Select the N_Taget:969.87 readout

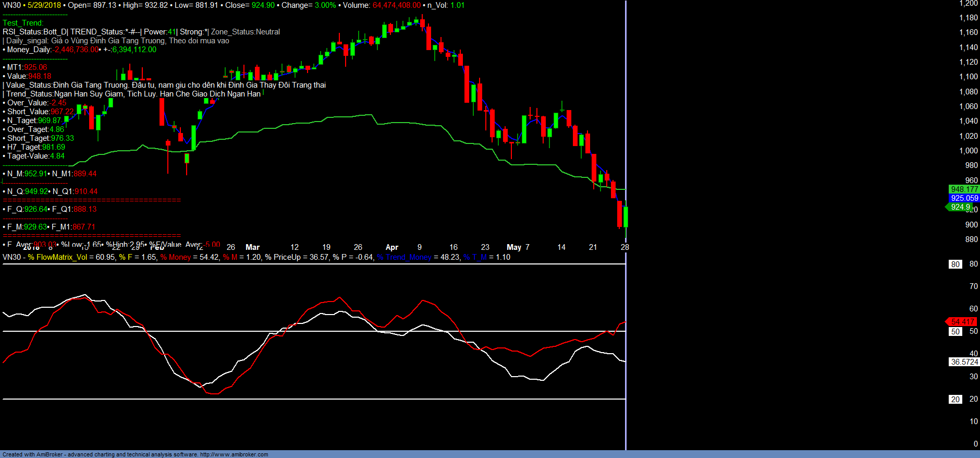coord(34,120)
